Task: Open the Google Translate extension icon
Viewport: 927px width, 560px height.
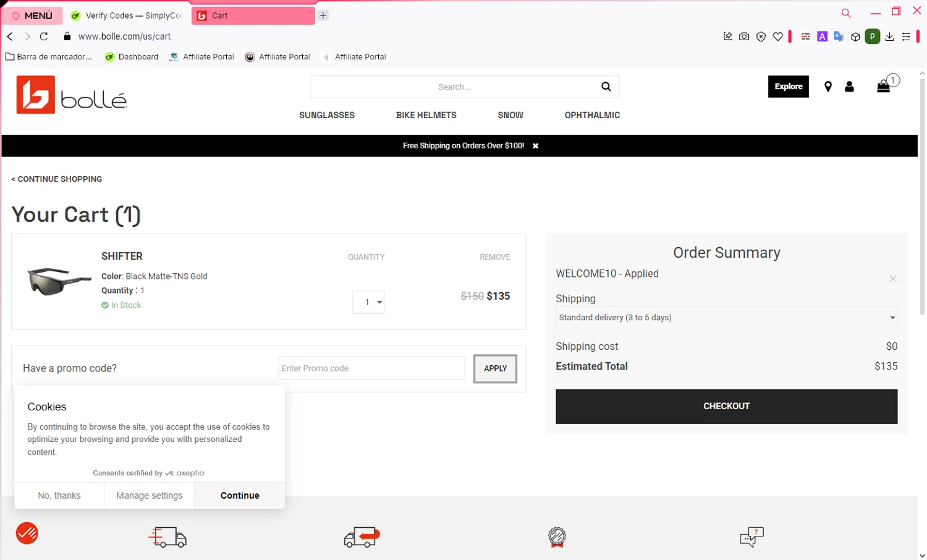Action: (x=839, y=36)
